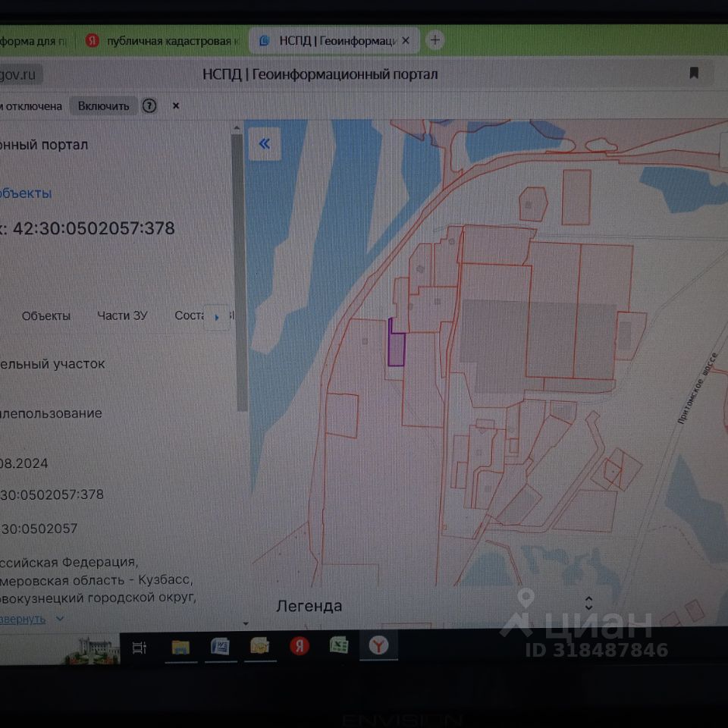Image resolution: width=728 pixels, height=728 pixels.
Task: Click the Легенда label
Action: [309, 606]
